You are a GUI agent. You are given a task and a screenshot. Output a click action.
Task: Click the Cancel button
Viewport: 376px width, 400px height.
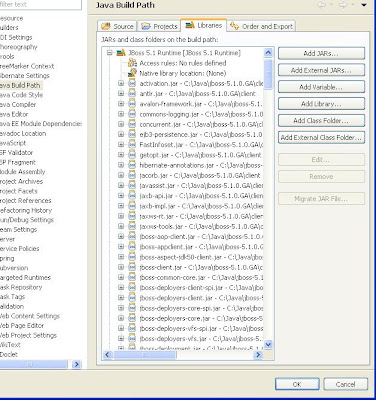click(345, 384)
